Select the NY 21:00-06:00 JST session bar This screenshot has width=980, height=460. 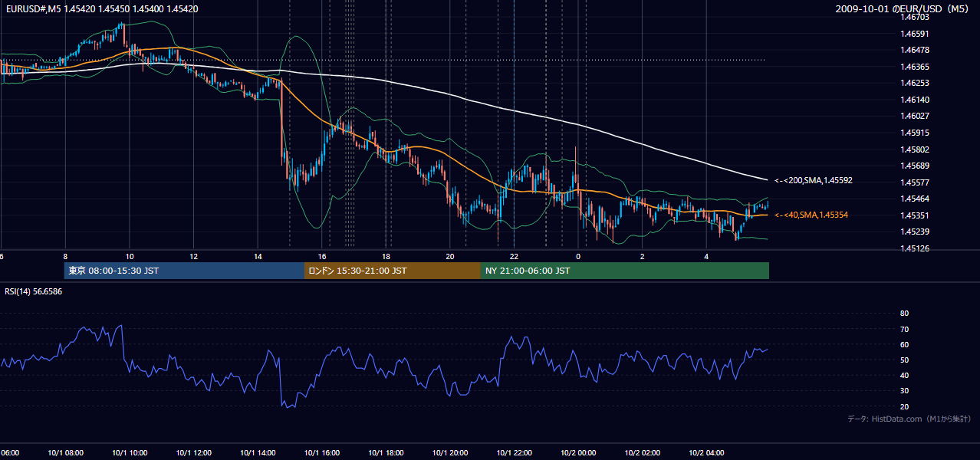625,271
